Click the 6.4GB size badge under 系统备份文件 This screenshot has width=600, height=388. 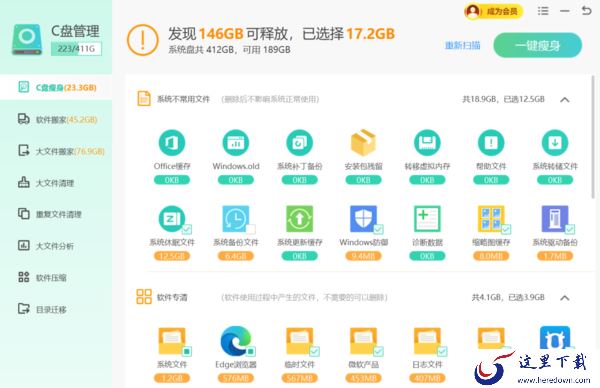coord(236,256)
